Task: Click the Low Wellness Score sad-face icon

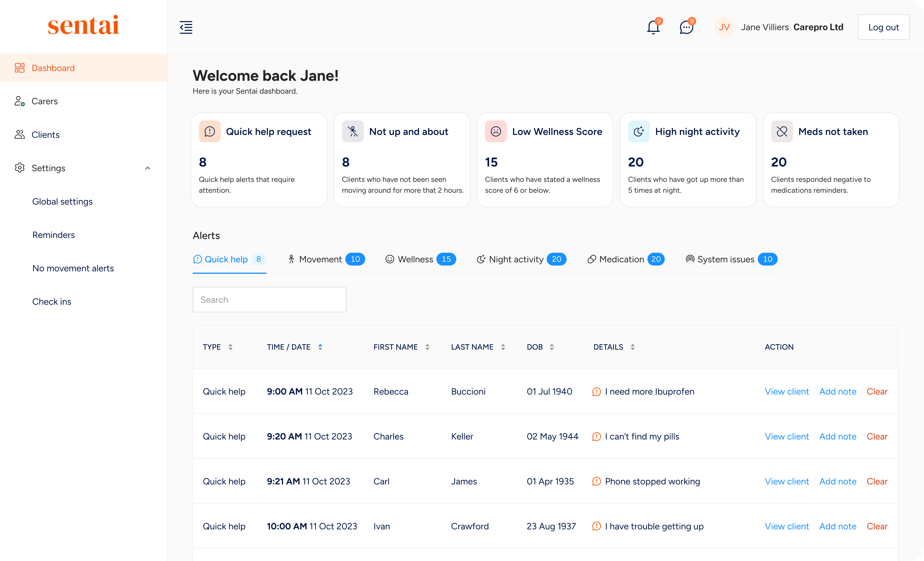Action: coord(495,131)
